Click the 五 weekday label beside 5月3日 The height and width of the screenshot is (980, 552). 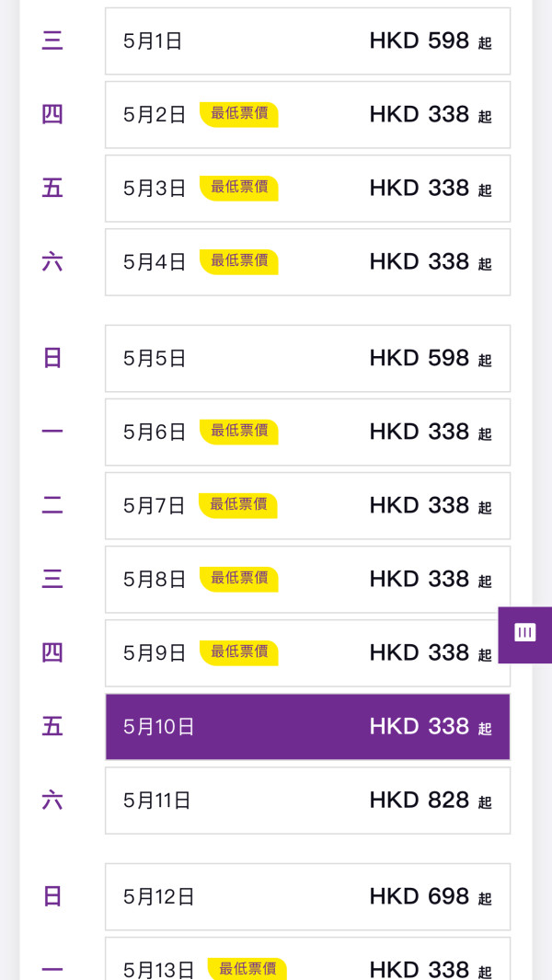pyautogui.click(x=52, y=188)
